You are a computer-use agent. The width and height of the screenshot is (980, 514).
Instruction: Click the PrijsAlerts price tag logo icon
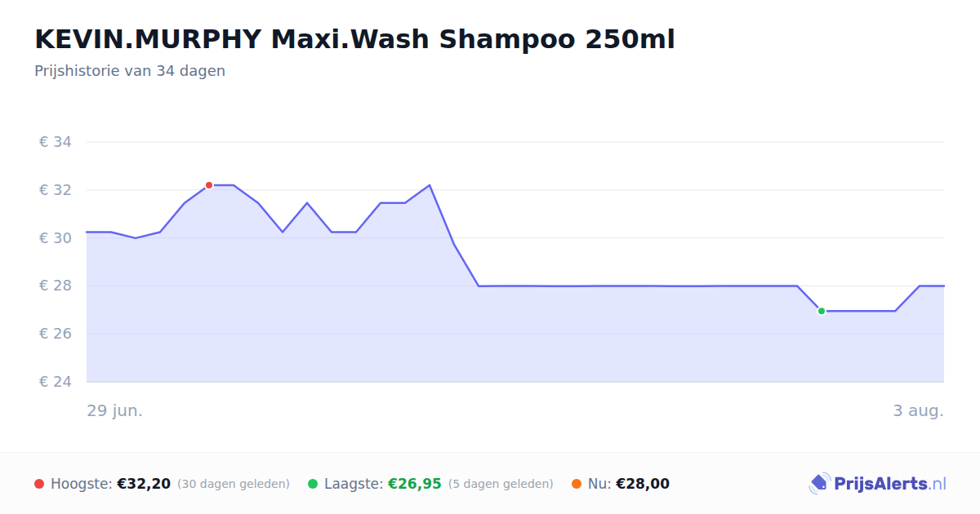819,484
